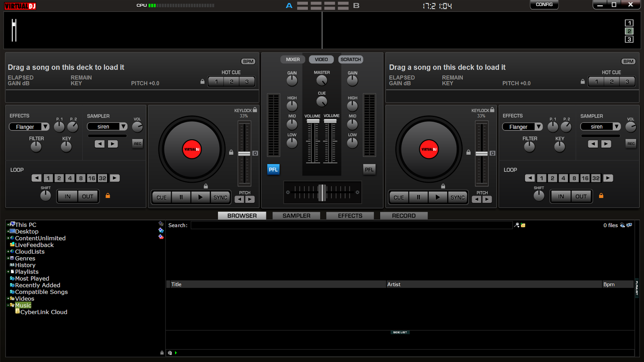Collapse the Music tree node
This screenshot has width=644, height=362.
click(8, 305)
